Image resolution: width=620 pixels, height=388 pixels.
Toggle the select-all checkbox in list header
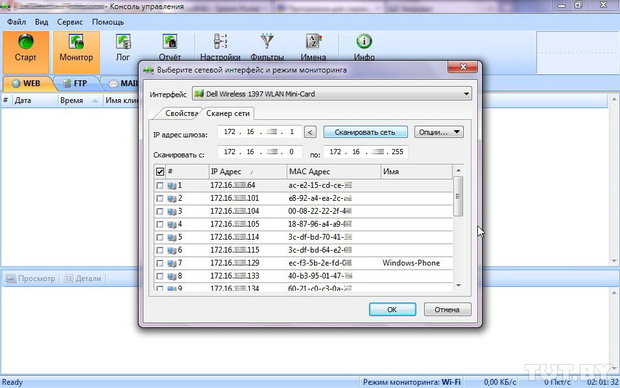pyautogui.click(x=160, y=172)
